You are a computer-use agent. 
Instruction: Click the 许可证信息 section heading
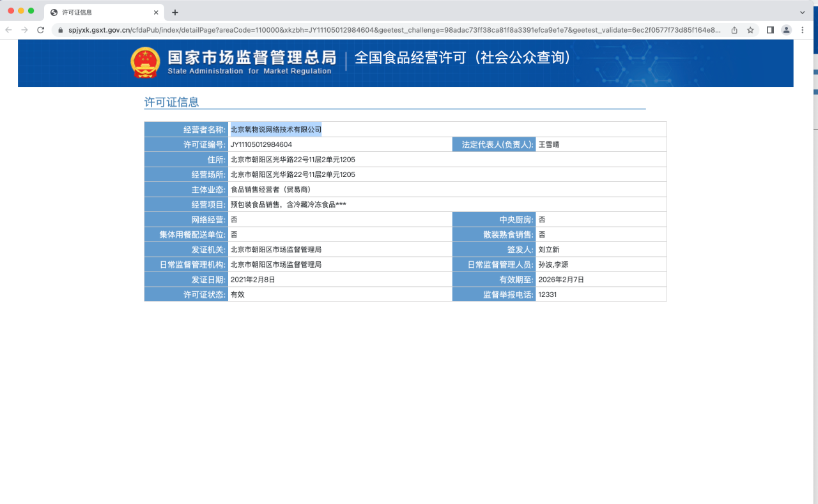tap(171, 102)
